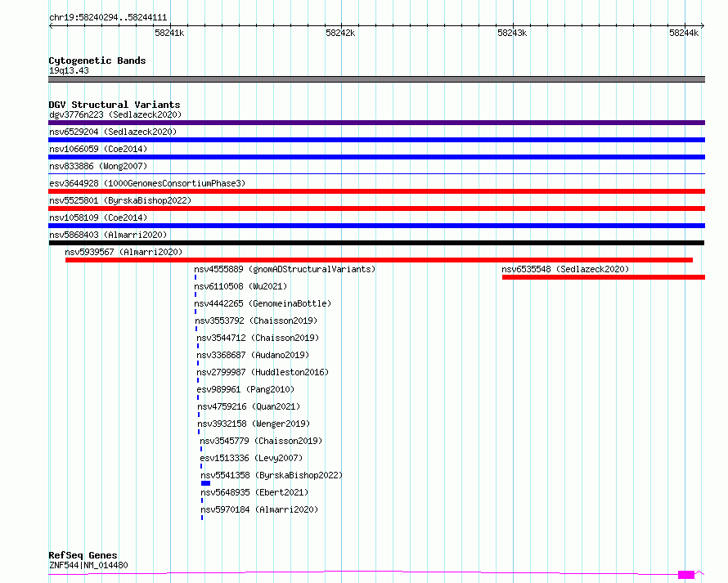
Task: Open nsv6535548 (Sedlazeck2020) variant label
Action: tap(565, 269)
